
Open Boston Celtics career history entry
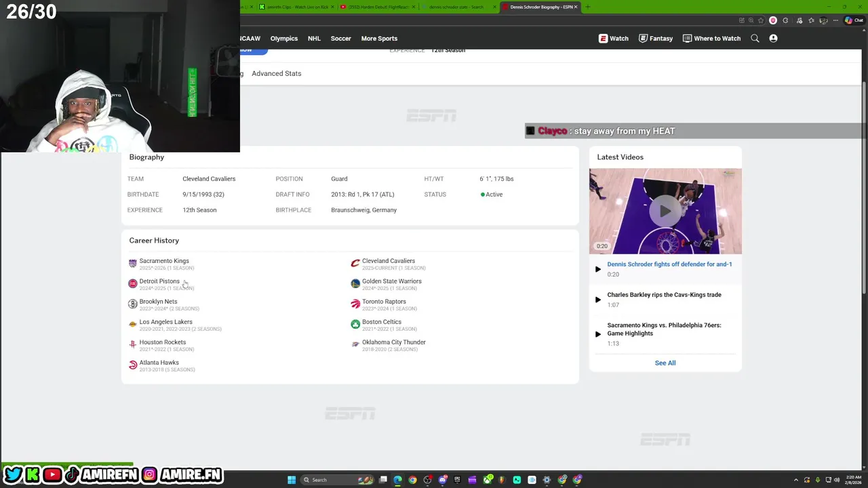(381, 322)
